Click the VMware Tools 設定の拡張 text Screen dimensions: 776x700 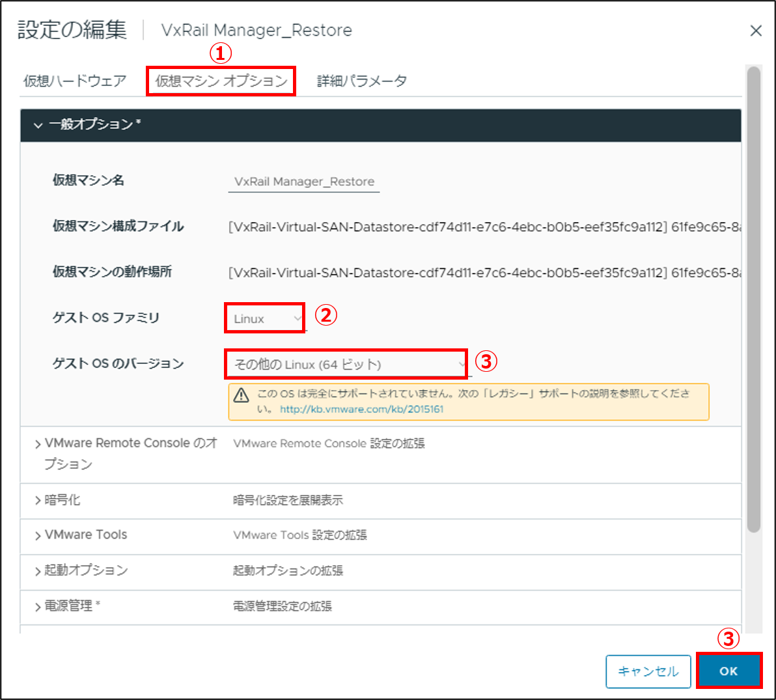(300, 535)
